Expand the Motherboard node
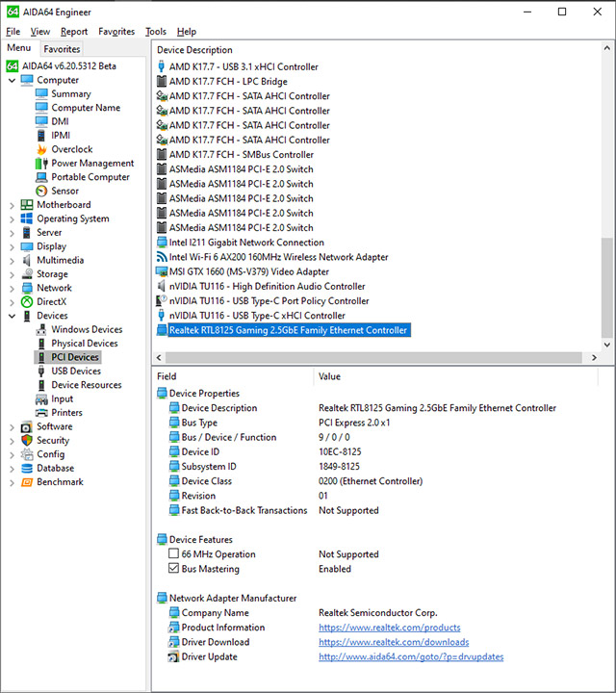The width and height of the screenshot is (616, 693). 12,205
